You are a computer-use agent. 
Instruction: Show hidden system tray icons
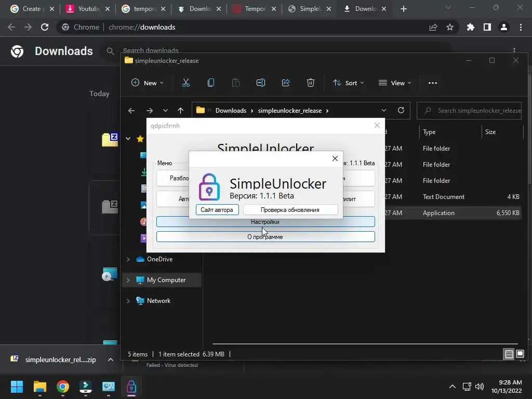453,387
